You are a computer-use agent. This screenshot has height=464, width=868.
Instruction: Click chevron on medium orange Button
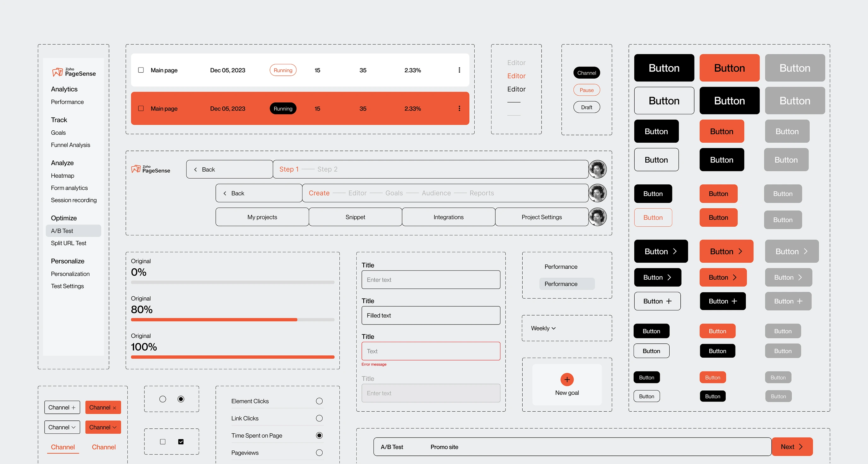tap(735, 277)
